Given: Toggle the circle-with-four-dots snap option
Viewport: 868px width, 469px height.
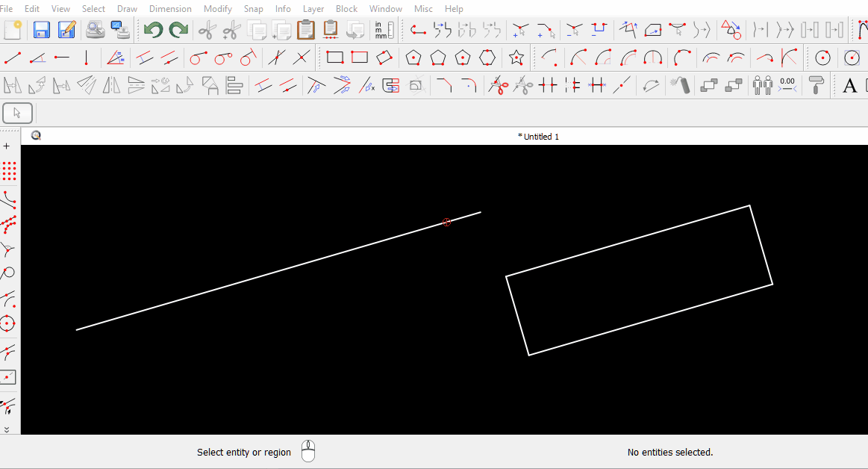Looking at the screenshot, I should tap(7, 323).
